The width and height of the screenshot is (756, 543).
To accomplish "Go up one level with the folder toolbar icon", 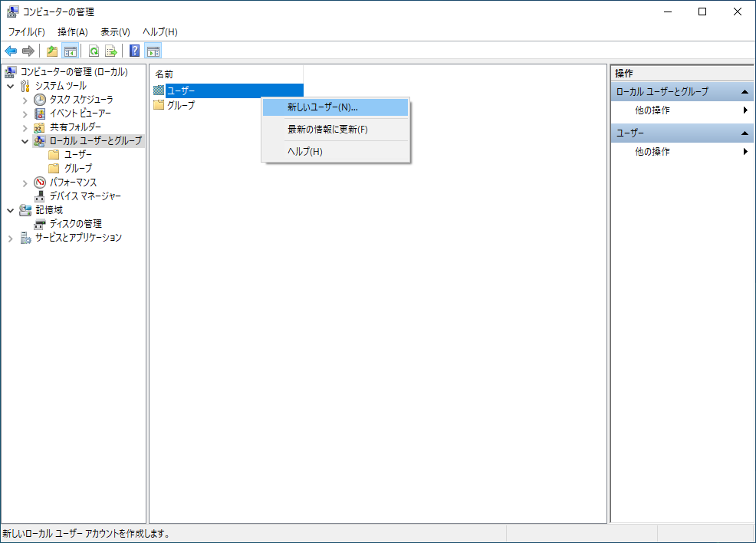I will (x=52, y=51).
